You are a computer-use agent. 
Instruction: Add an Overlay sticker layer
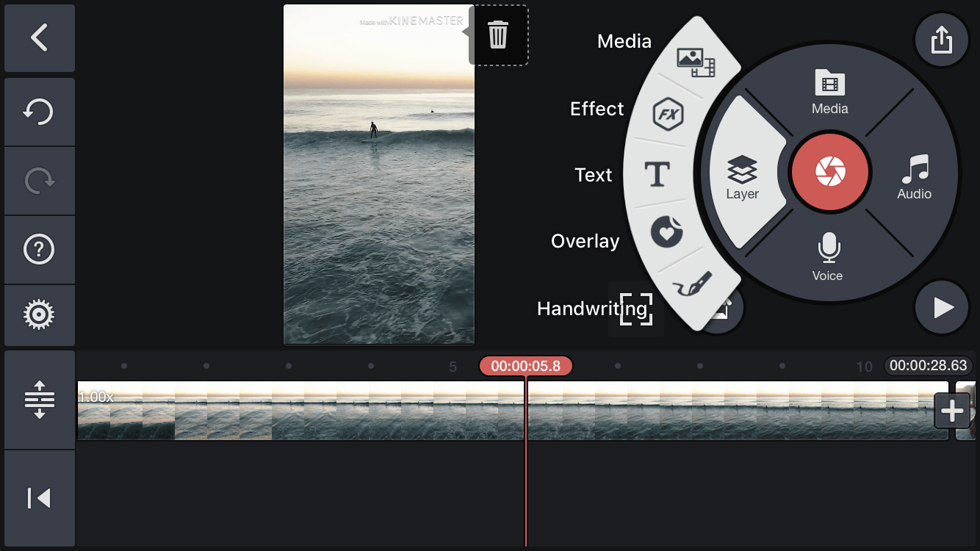coord(666,233)
